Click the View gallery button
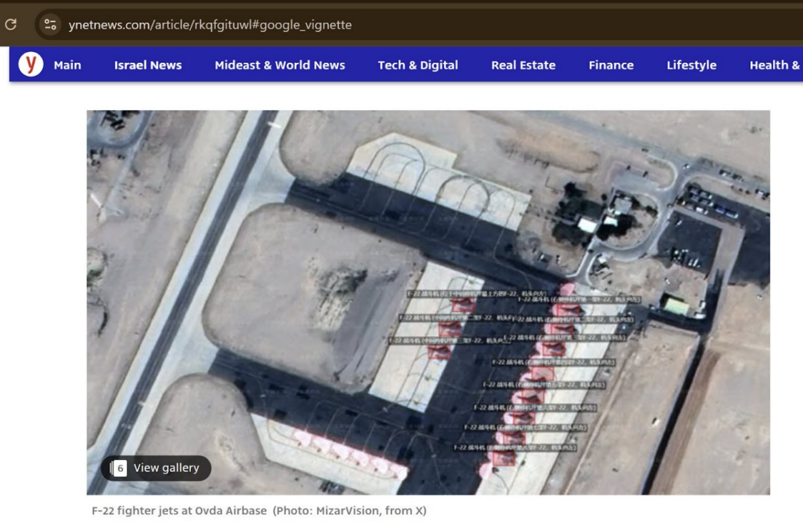Image resolution: width=803 pixels, height=532 pixels. tap(156, 468)
